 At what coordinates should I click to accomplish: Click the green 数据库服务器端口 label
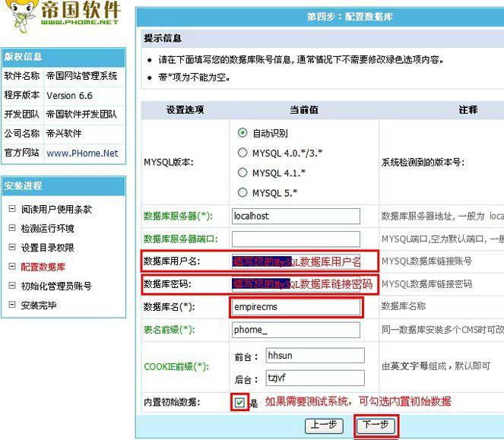(181, 239)
